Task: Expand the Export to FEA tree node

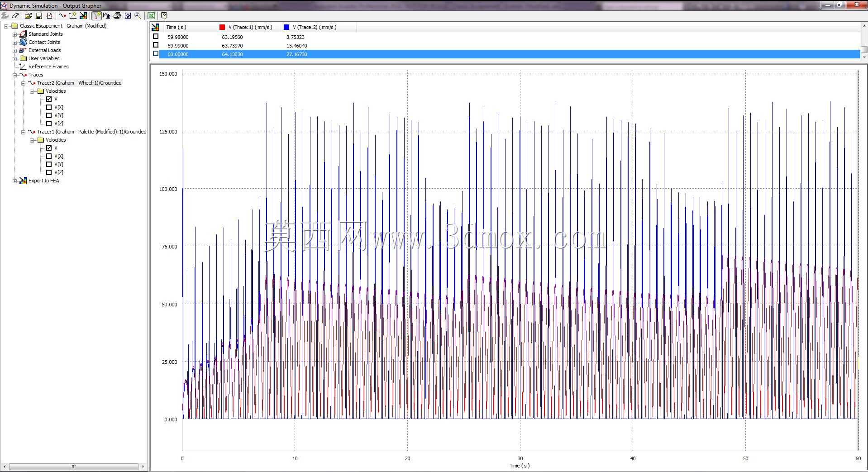Action: [x=14, y=181]
